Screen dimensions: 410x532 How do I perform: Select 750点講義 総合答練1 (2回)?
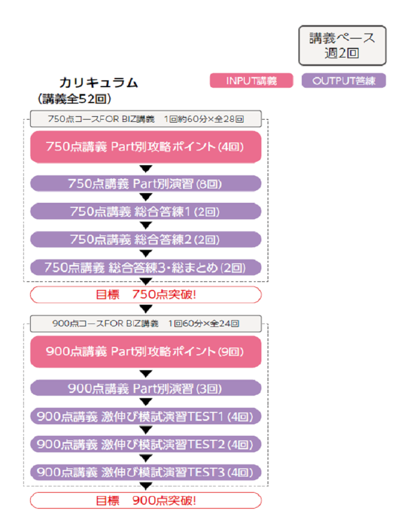(146, 211)
